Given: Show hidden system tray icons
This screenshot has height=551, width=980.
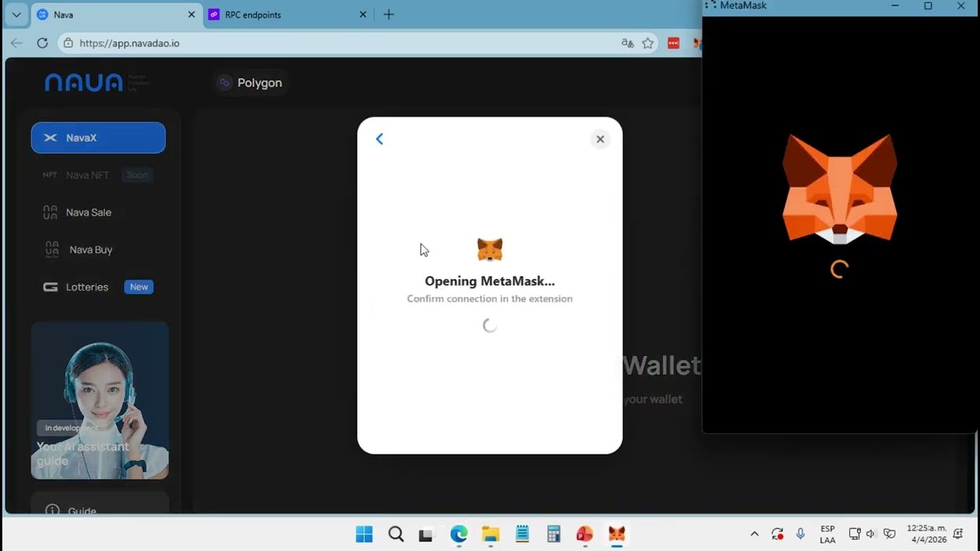Looking at the screenshot, I should click(754, 534).
